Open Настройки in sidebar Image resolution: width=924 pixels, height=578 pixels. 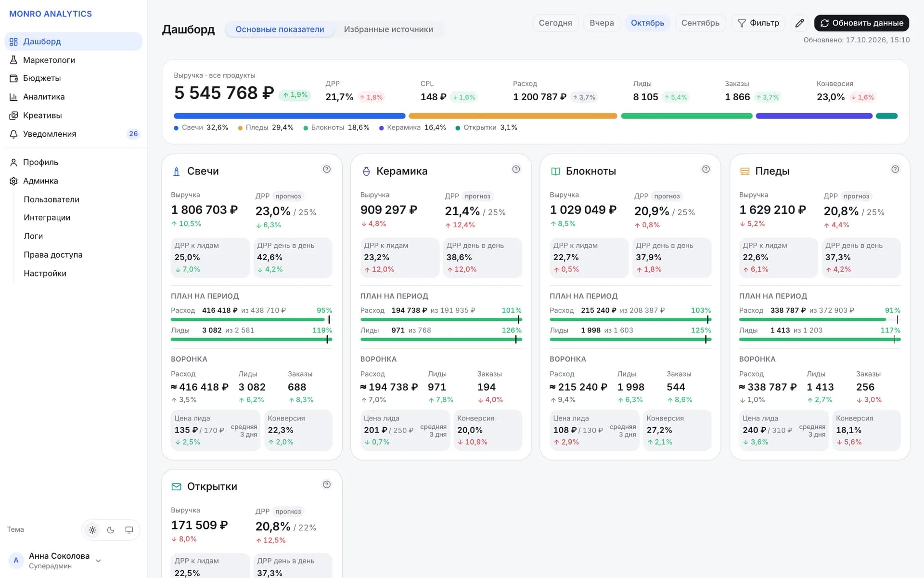click(x=45, y=274)
